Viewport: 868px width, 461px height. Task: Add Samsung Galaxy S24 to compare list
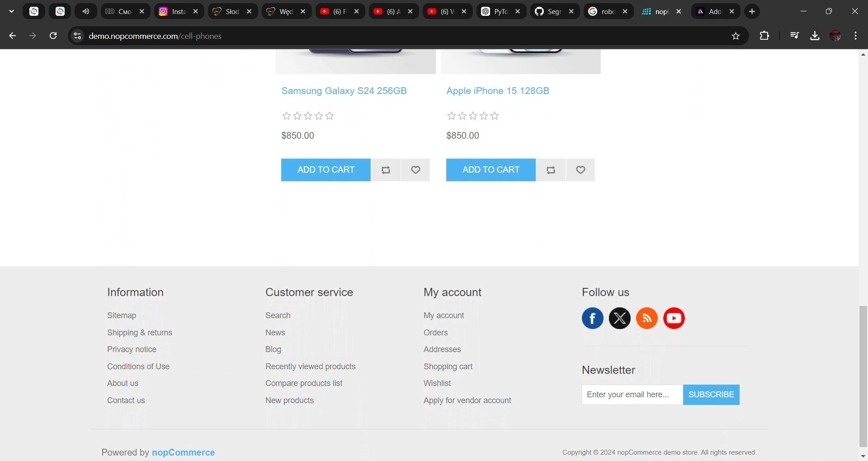386,170
